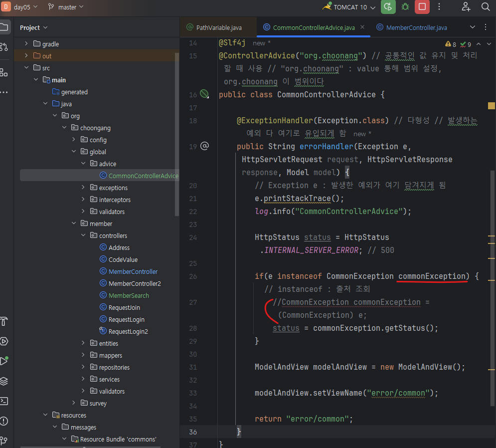Open the Services tool window icon
The image size is (496, 448).
point(4,341)
